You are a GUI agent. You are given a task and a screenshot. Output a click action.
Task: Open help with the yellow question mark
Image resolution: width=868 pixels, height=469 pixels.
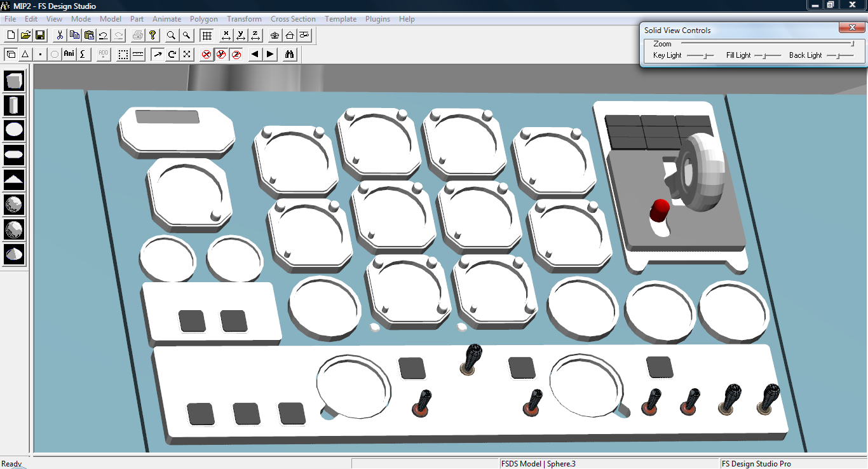153,35
